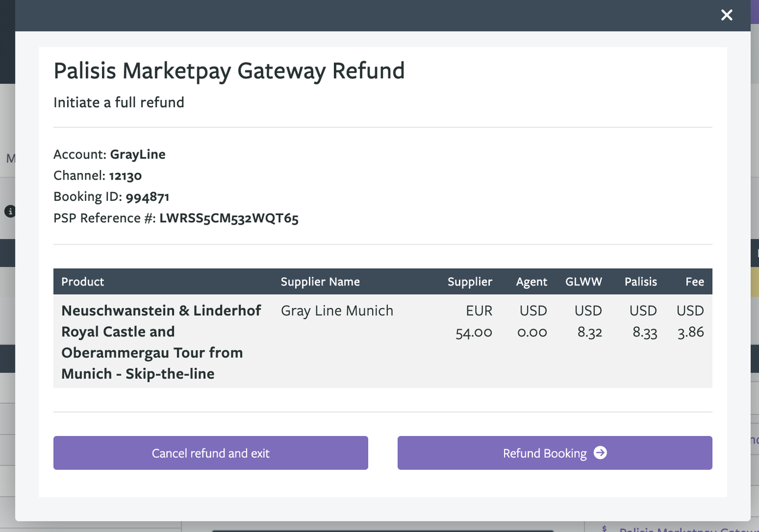
Task: Select PSP Reference LWRSS5CM532WQT65
Action: 229,218
